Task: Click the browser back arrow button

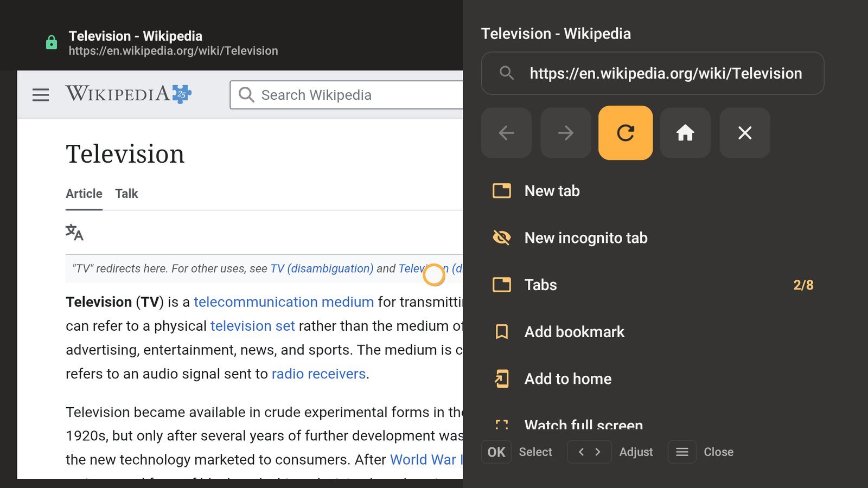Action: point(506,133)
